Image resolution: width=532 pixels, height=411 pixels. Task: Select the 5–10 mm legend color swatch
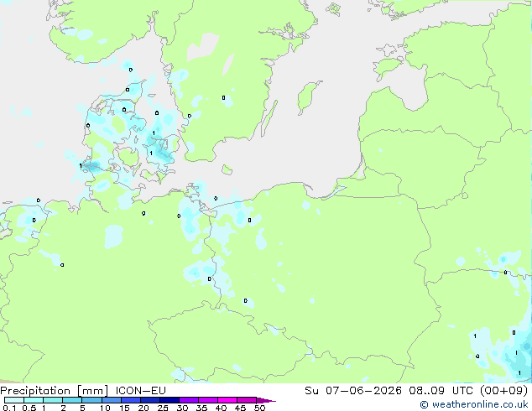click(91, 400)
